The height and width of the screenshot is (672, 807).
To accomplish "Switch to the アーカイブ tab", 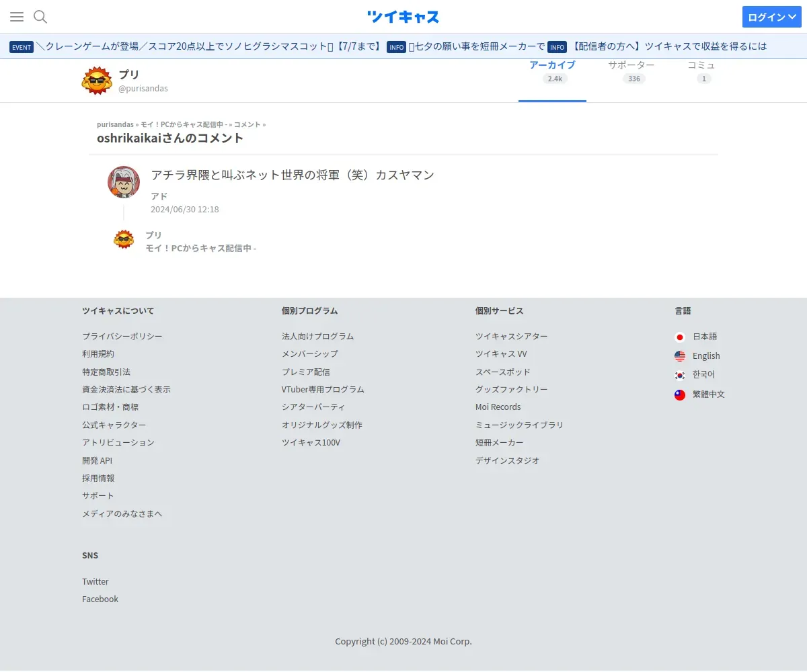I will pyautogui.click(x=552, y=73).
